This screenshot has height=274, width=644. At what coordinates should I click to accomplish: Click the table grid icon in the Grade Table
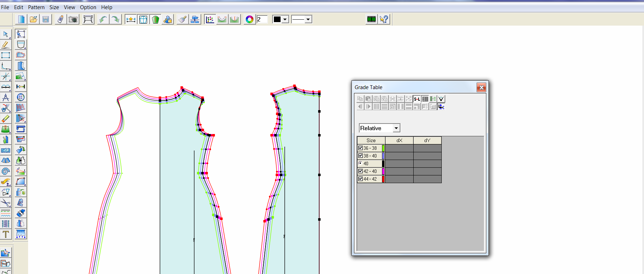(425, 99)
